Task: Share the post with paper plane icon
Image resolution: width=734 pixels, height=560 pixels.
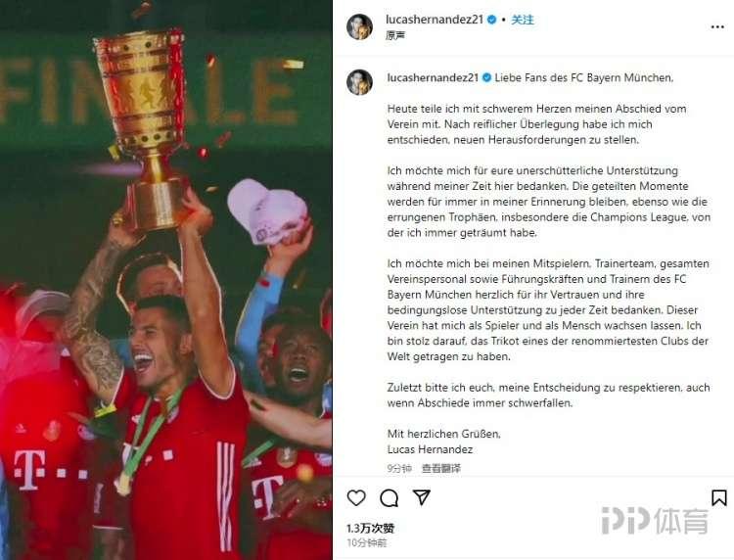Action: [421, 497]
